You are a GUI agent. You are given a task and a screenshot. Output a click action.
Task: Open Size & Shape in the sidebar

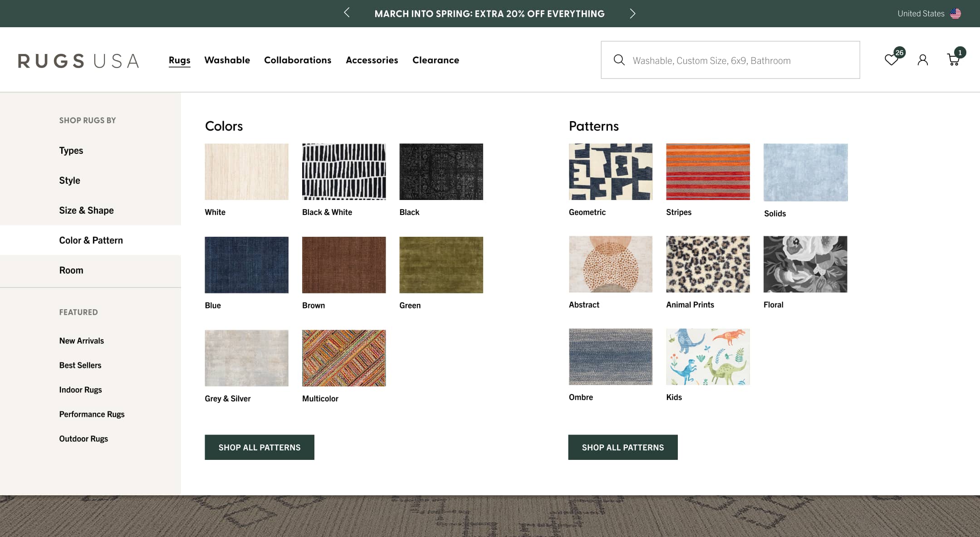click(86, 210)
